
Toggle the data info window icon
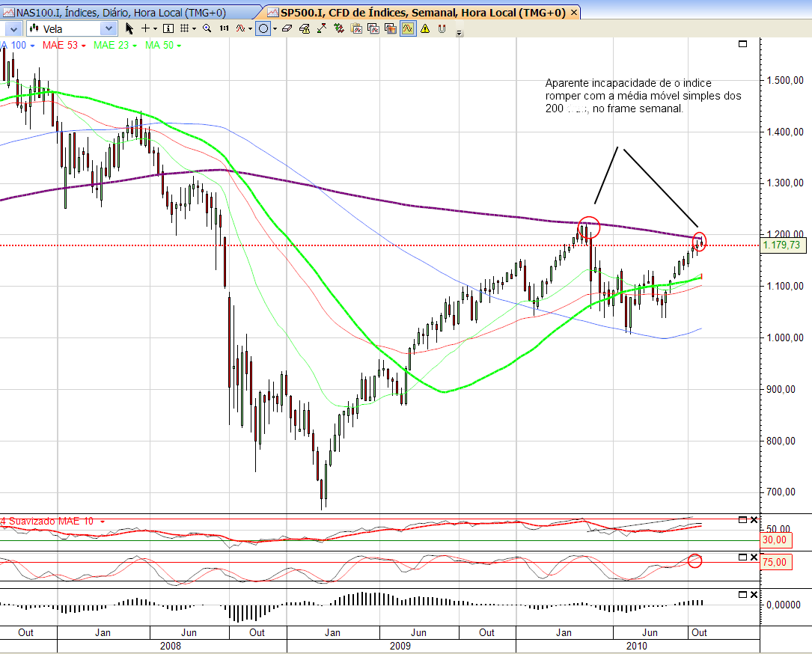click(168, 28)
